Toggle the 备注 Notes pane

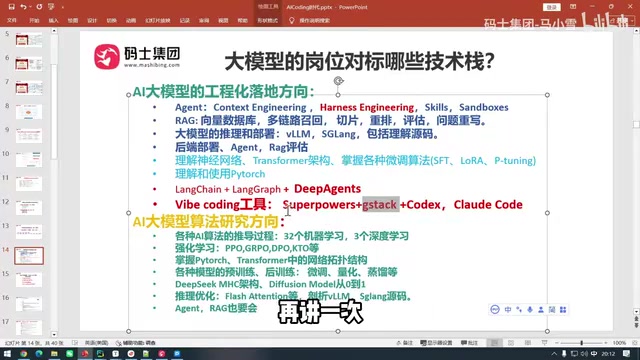pos(404,343)
